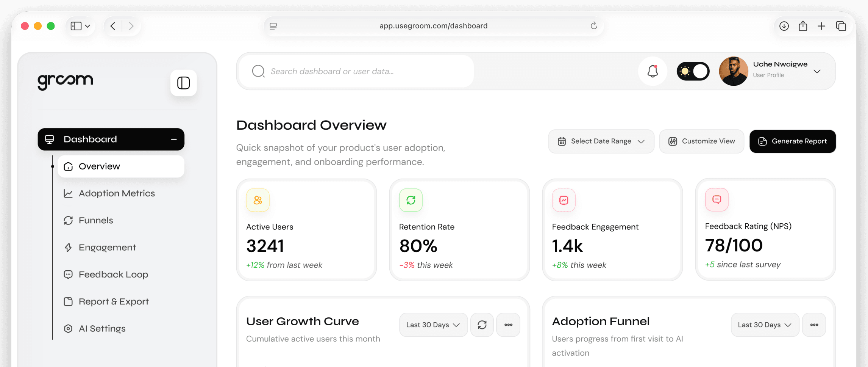
Task: Click the search magnifier icon
Action: pos(258,71)
